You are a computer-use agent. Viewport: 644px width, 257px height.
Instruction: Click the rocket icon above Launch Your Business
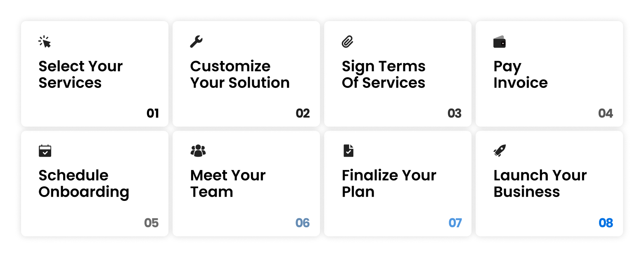pos(500,151)
